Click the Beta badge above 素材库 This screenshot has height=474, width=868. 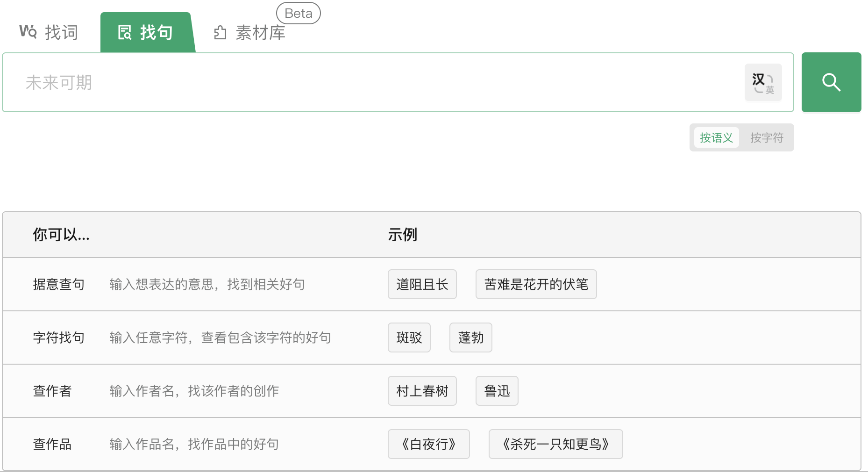[298, 13]
